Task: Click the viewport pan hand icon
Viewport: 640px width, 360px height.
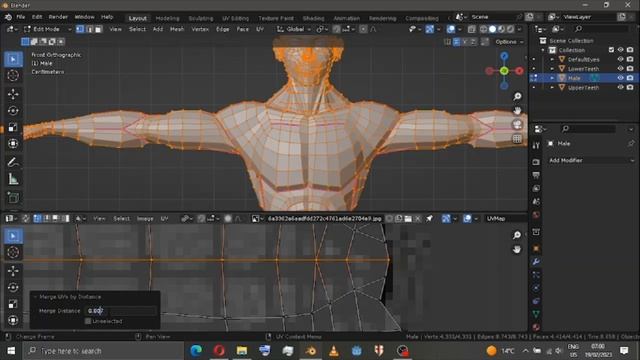Action: 517,111
